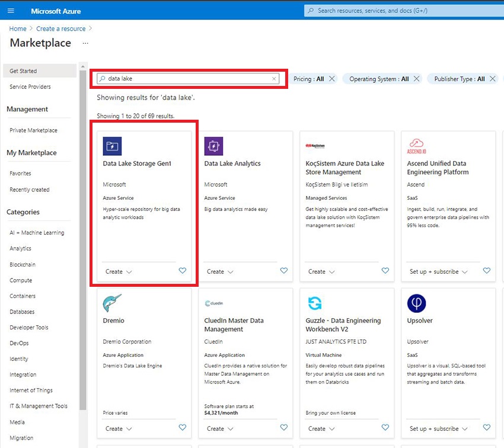Select the Media category
The width and height of the screenshot is (504, 448).
coord(17,423)
